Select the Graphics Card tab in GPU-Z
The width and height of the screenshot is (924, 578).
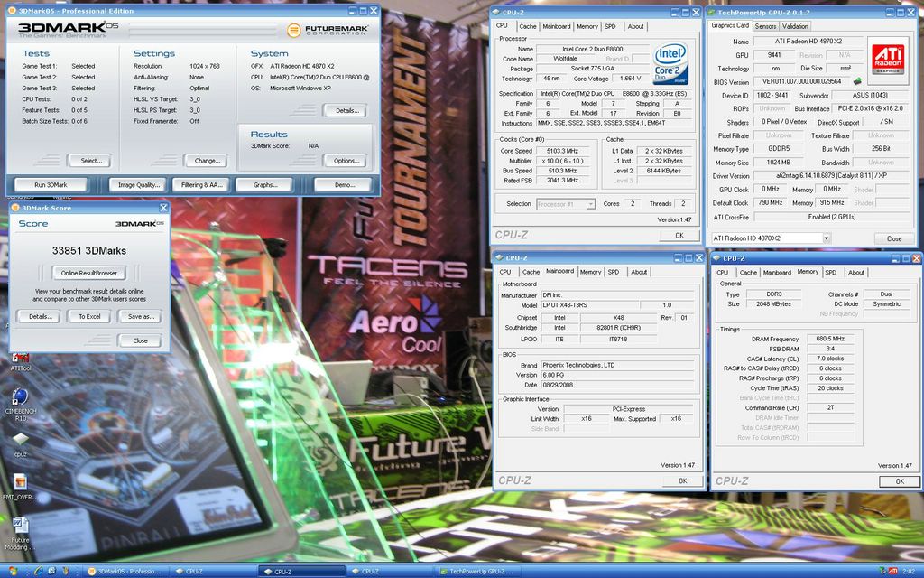pos(729,25)
